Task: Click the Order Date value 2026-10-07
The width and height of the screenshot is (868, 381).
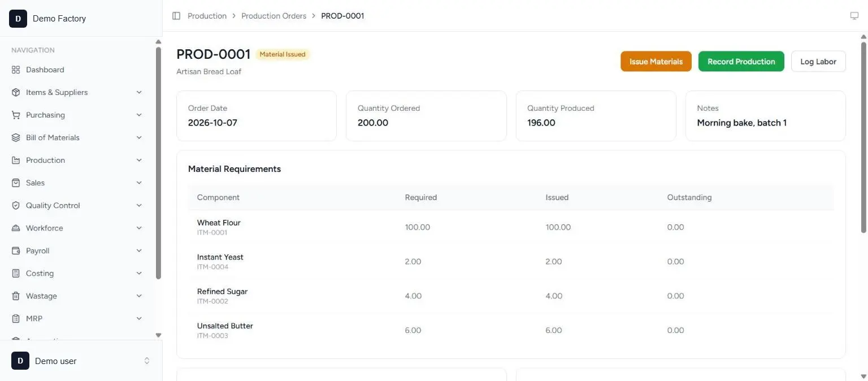Action: (x=212, y=123)
